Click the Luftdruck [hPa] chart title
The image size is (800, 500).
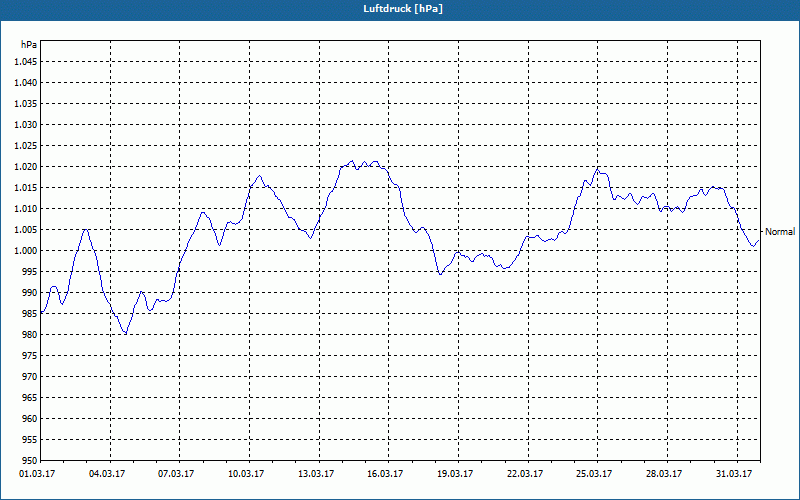pos(403,9)
